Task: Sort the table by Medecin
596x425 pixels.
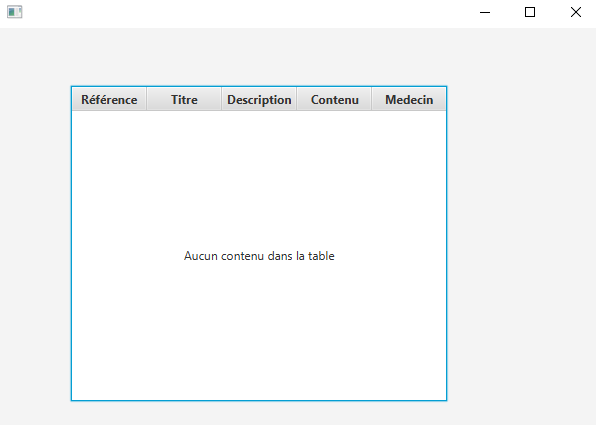Action: [x=409, y=100]
